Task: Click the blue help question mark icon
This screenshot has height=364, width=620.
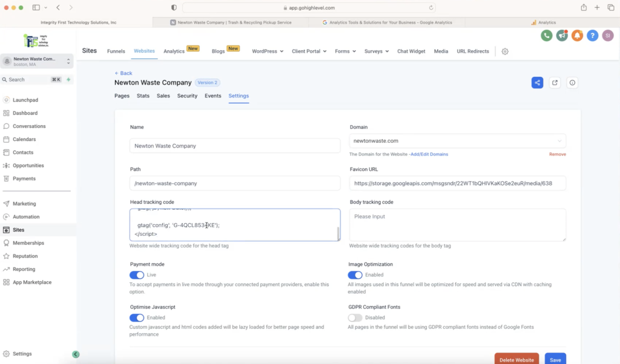Action: click(593, 36)
